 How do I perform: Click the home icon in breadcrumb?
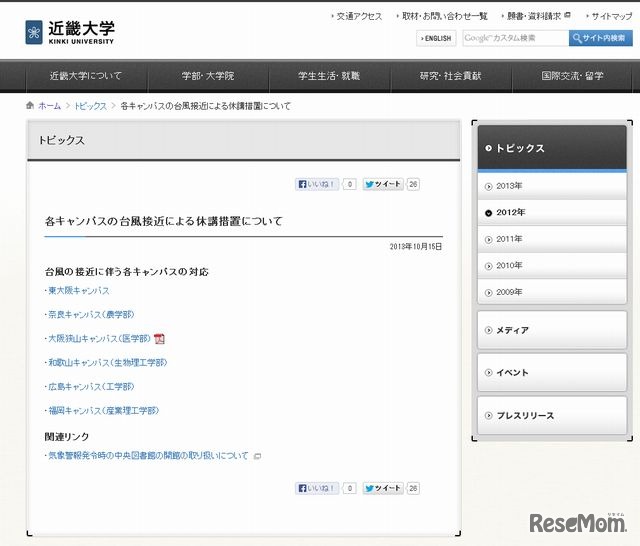coord(30,106)
